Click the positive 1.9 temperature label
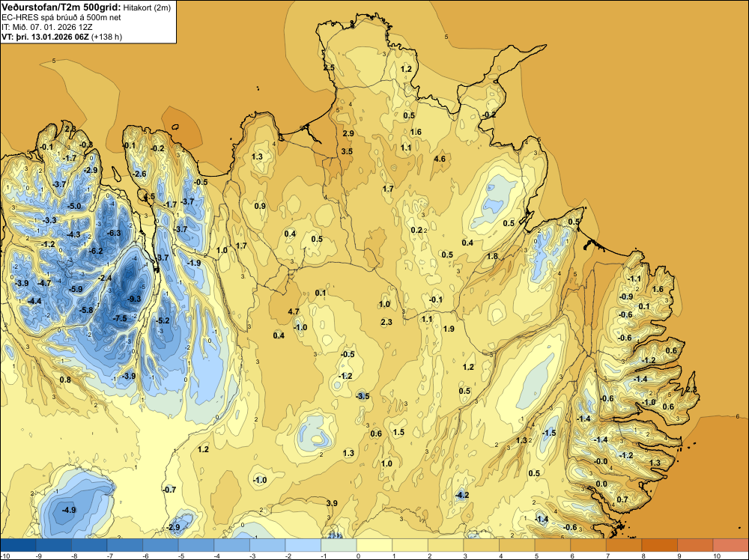The width and height of the screenshot is (749, 560). pos(449,329)
